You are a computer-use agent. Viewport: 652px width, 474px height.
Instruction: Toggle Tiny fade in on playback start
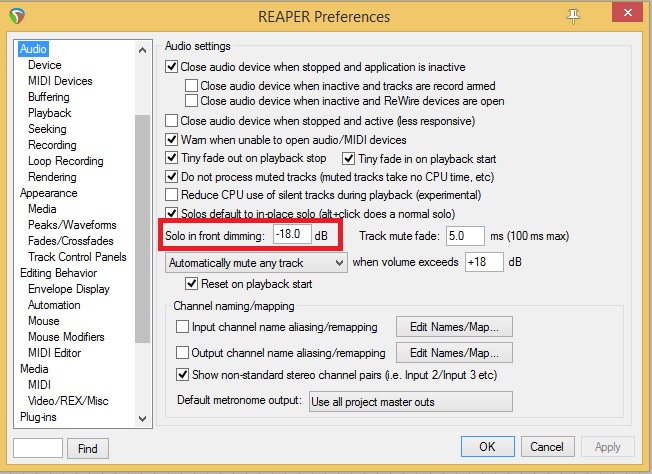coord(348,158)
